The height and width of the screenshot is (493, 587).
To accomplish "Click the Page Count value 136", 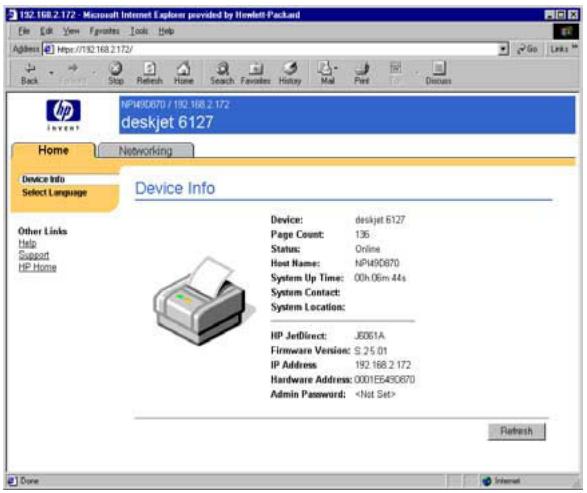I will 362,235.
